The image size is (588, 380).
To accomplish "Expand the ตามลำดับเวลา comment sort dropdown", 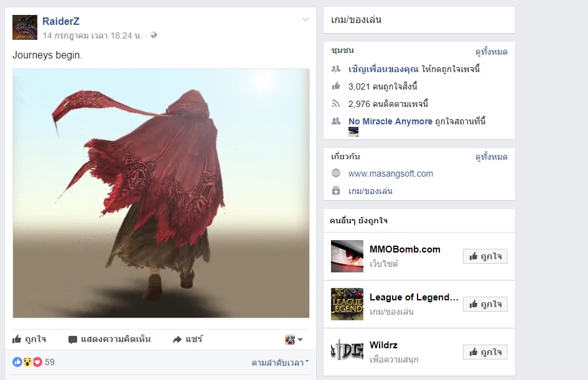I will point(280,363).
